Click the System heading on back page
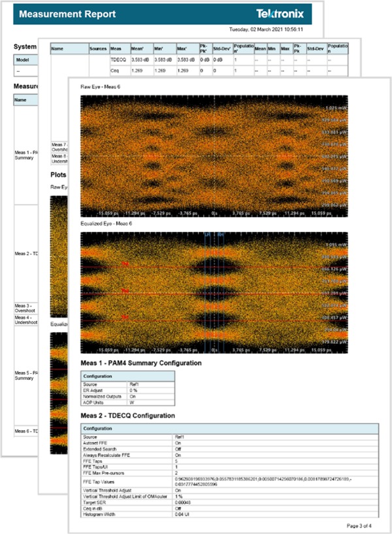The image size is (392, 534). point(25,46)
